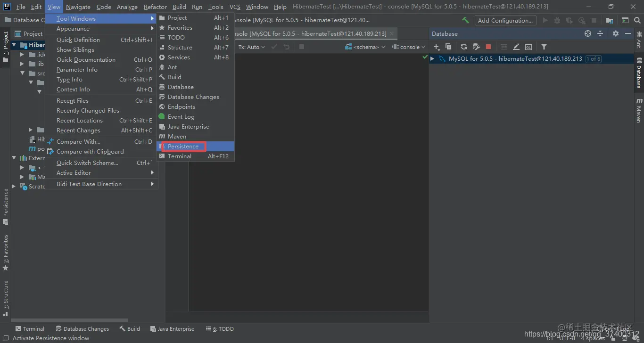Click the Database panel locate target icon
Viewport: 644px width, 343px height.
(588, 33)
